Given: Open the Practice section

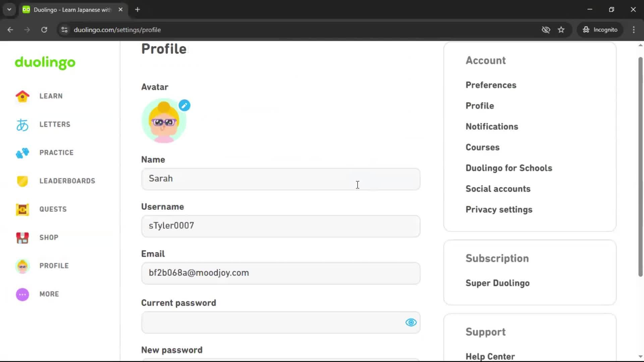Looking at the screenshot, I should 56,153.
